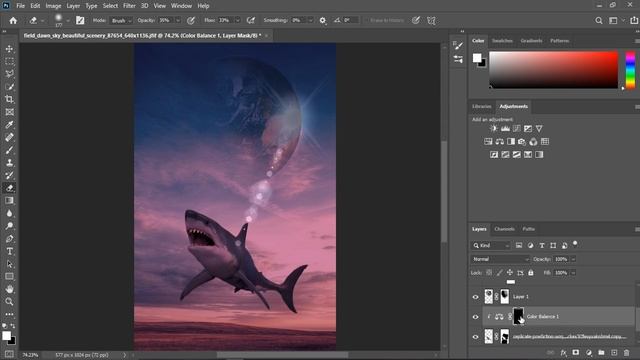Select the Brush tool in toolbar
640x360 pixels.
(x=9, y=150)
